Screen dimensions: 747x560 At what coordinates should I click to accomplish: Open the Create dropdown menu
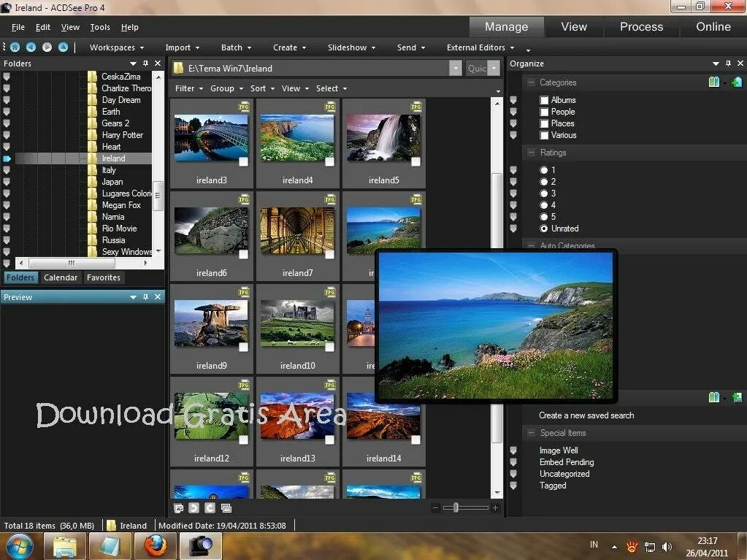[290, 47]
